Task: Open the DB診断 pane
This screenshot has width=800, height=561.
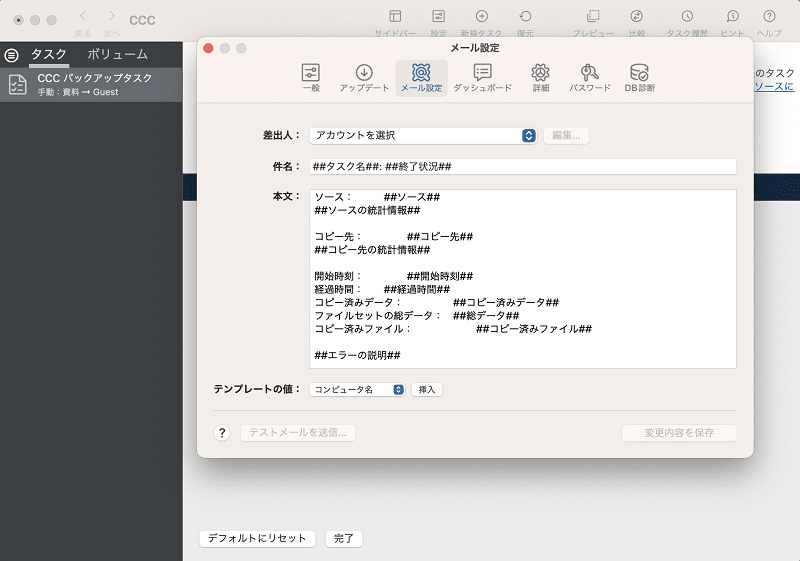Action: pyautogui.click(x=639, y=78)
